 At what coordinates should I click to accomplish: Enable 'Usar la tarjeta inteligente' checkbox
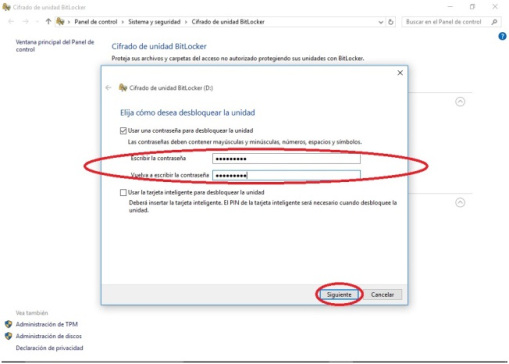coord(123,192)
